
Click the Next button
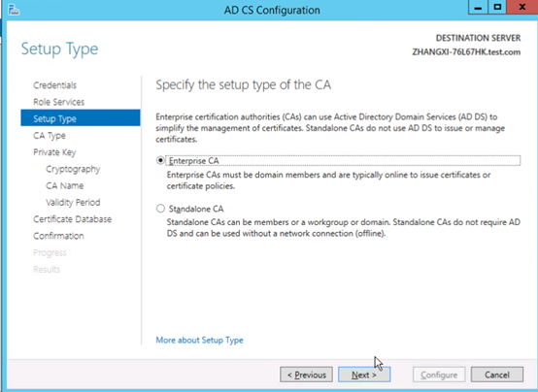pyautogui.click(x=364, y=375)
